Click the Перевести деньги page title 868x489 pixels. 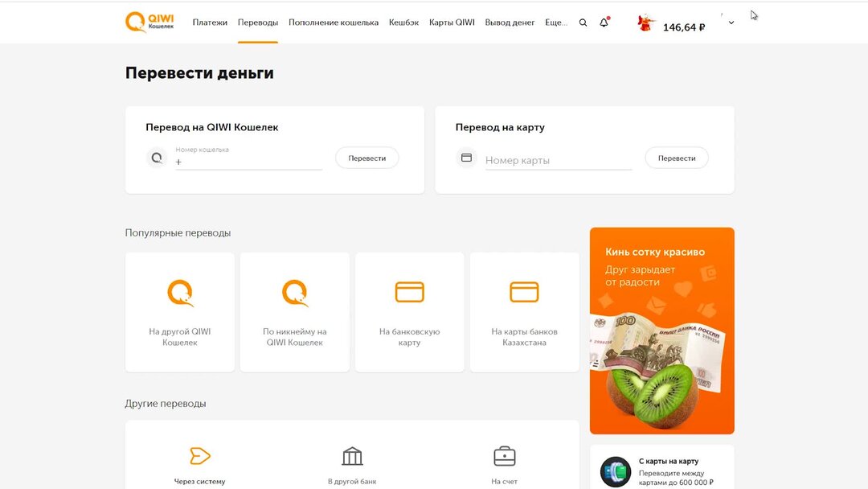coord(199,73)
